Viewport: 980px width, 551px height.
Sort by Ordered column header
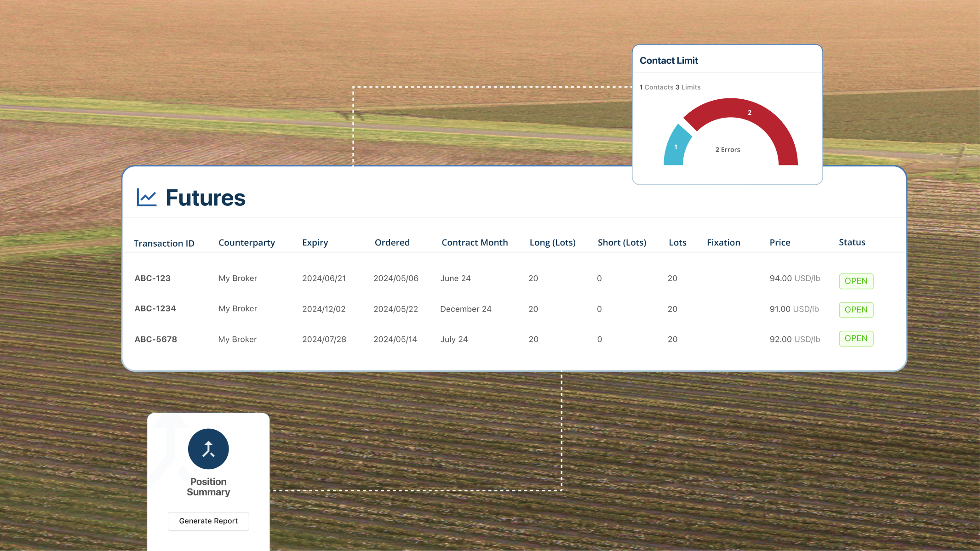[x=392, y=243]
